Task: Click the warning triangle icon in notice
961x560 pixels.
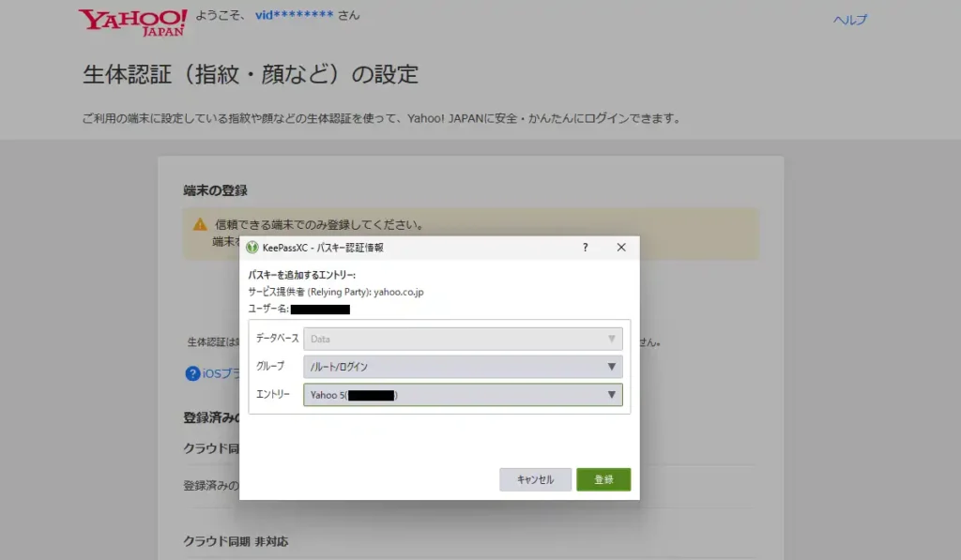Action: coord(200,225)
